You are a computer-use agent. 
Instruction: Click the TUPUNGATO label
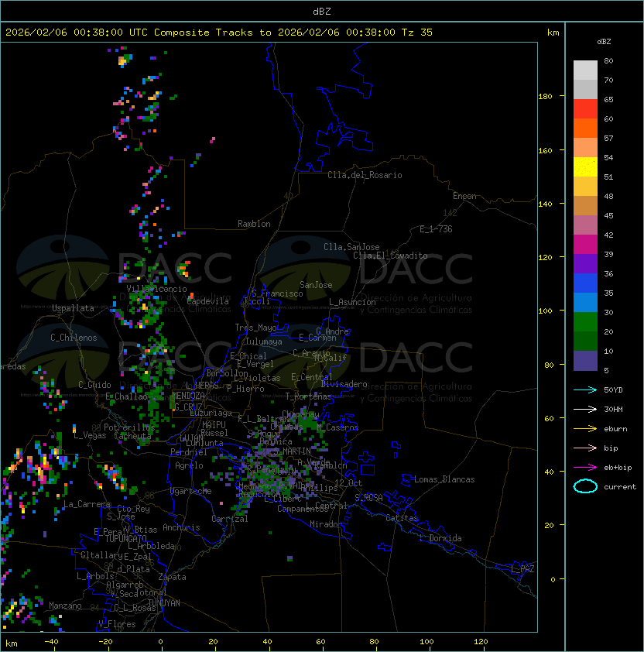coord(126,538)
